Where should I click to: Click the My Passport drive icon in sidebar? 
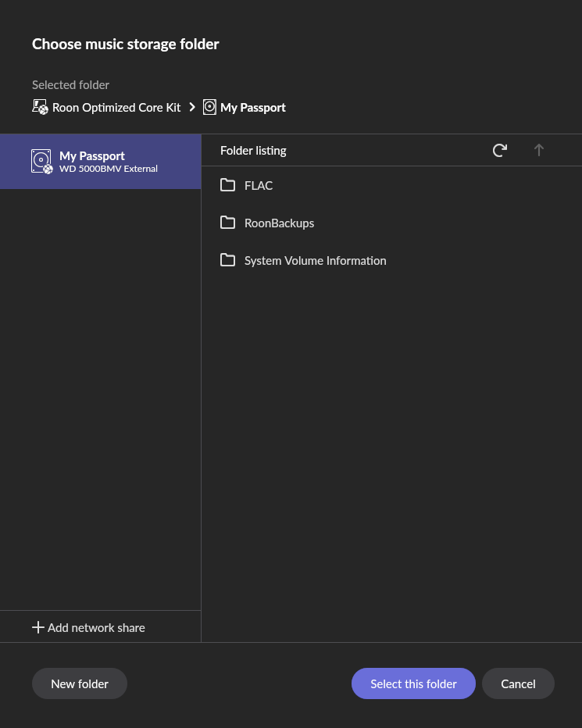(42, 162)
